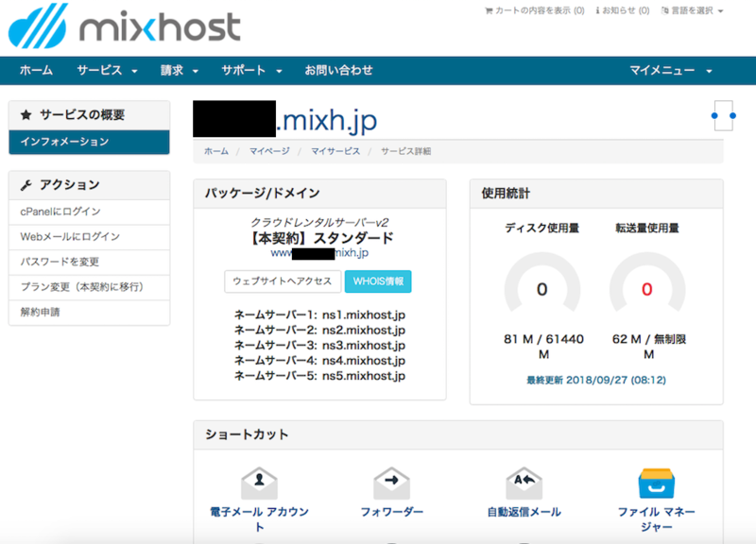
Task: Open お問い合わせ in navigation bar
Action: (x=338, y=70)
